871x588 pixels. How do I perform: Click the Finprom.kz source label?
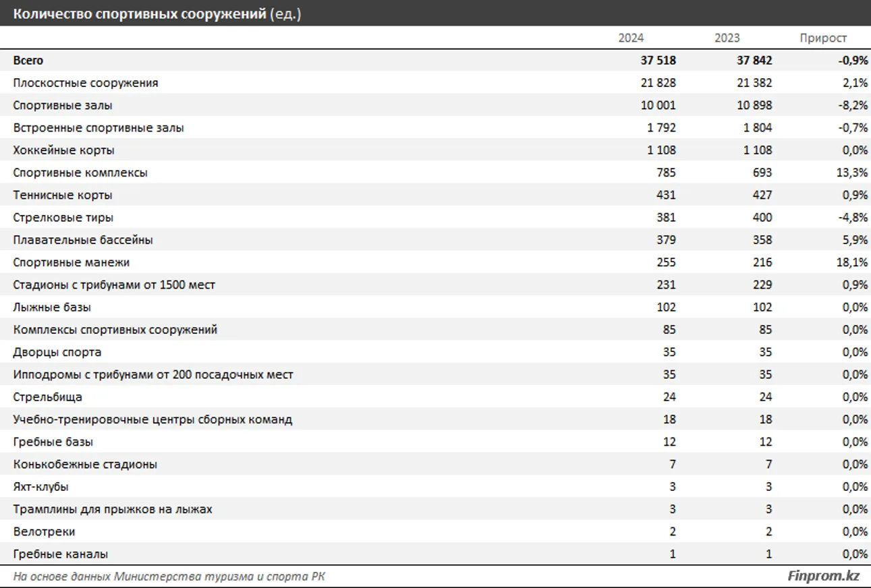point(823,576)
